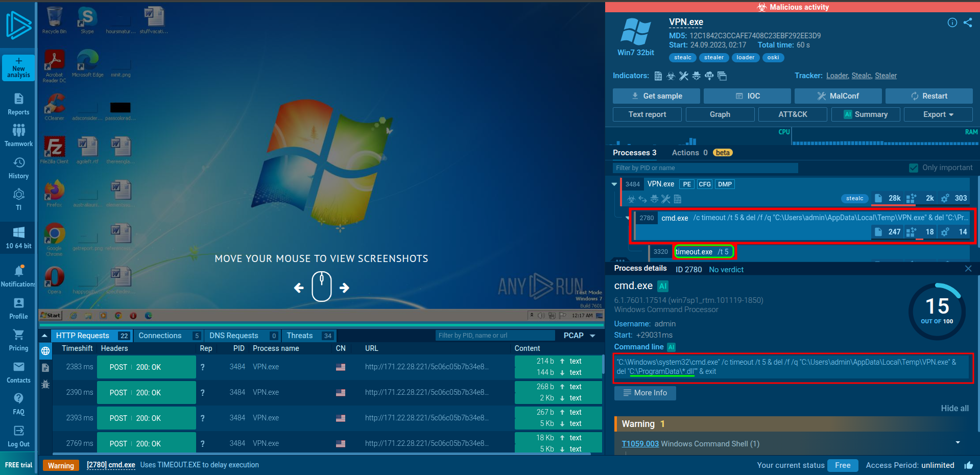Image resolution: width=980 pixels, height=475 pixels.
Task: Collapse the VPN.exe process tree arrow
Action: [614, 184]
